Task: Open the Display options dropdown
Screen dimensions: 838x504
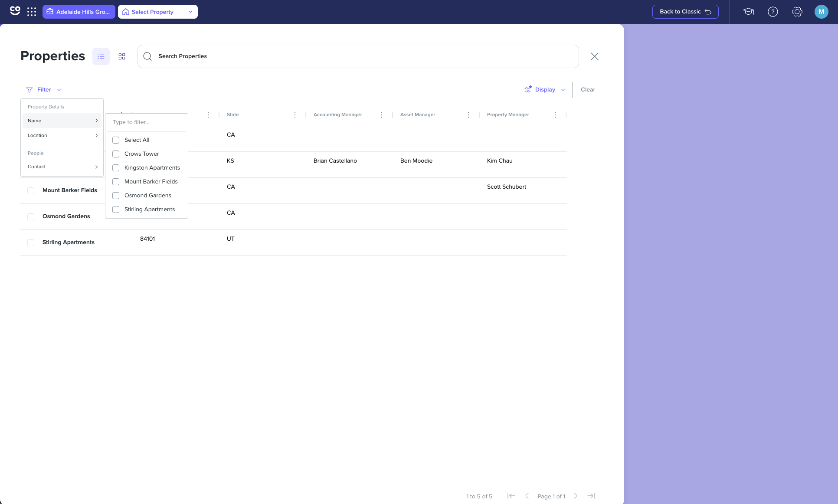Action: [545, 90]
